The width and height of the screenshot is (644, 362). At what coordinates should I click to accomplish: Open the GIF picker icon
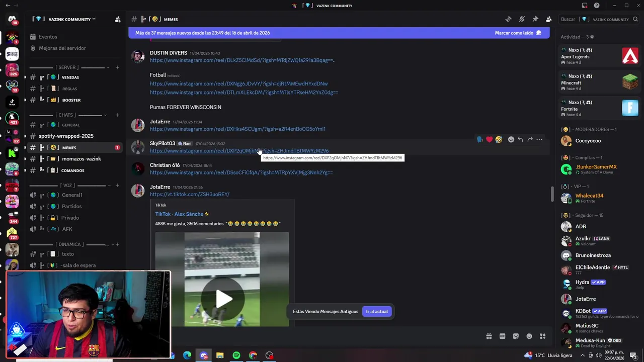(x=502, y=336)
